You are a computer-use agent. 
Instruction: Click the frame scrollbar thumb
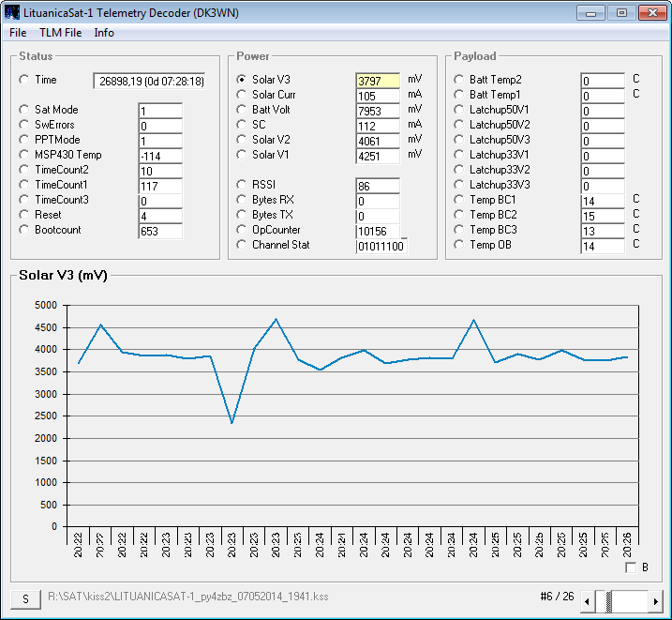(x=608, y=601)
